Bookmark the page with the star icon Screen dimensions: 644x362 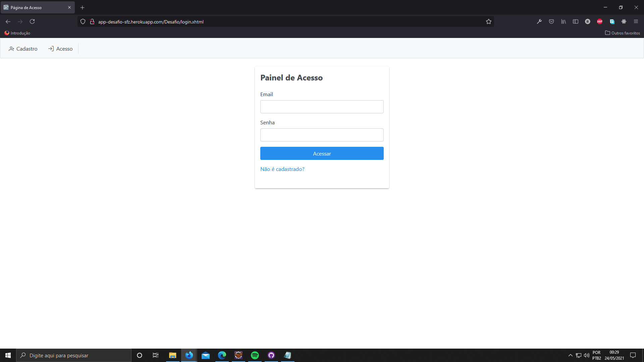pos(489,21)
